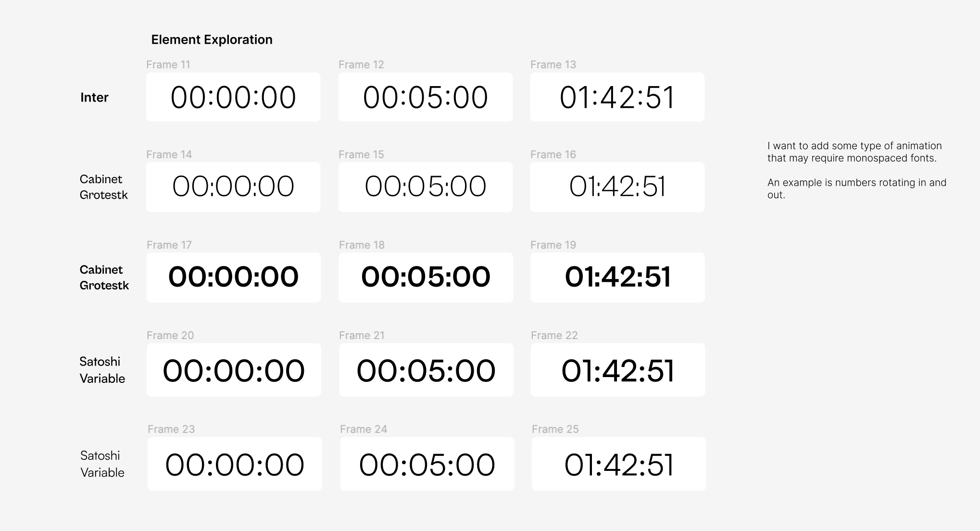
Task: Select the Frame 20 Satoshi timer card
Action: pos(234,370)
